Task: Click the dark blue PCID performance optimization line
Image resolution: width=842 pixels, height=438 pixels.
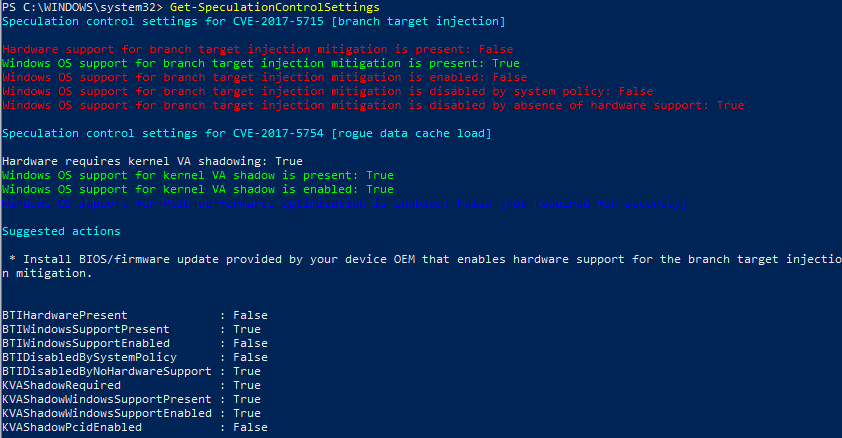Action: (344, 203)
